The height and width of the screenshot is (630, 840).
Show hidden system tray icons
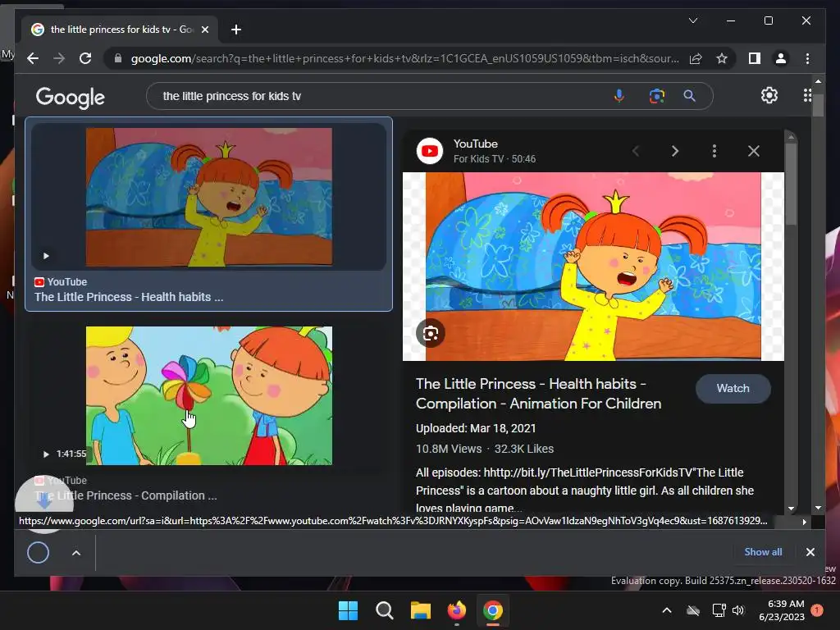click(667, 610)
